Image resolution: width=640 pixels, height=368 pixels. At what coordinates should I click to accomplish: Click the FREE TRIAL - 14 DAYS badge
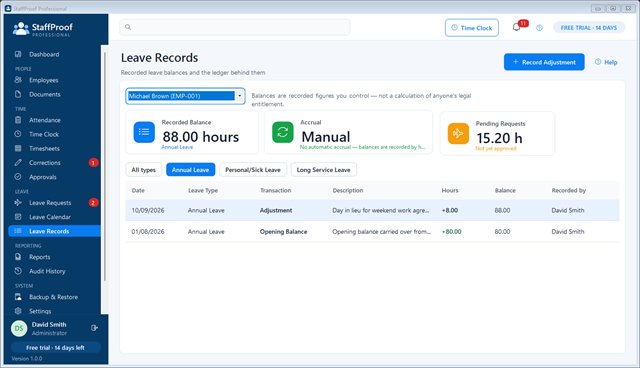coord(589,28)
